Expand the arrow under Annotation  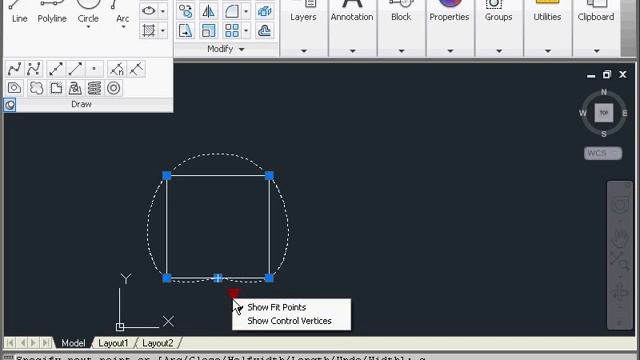353,51
